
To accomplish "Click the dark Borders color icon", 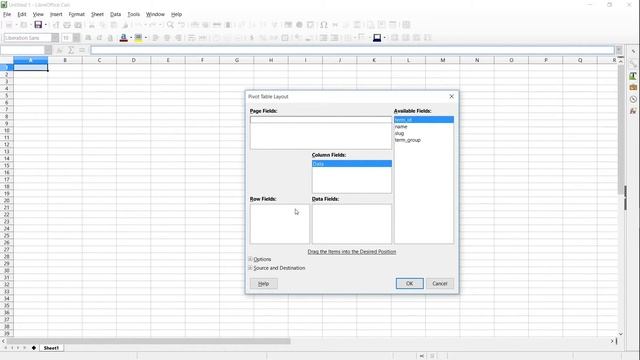I will [x=377, y=38].
